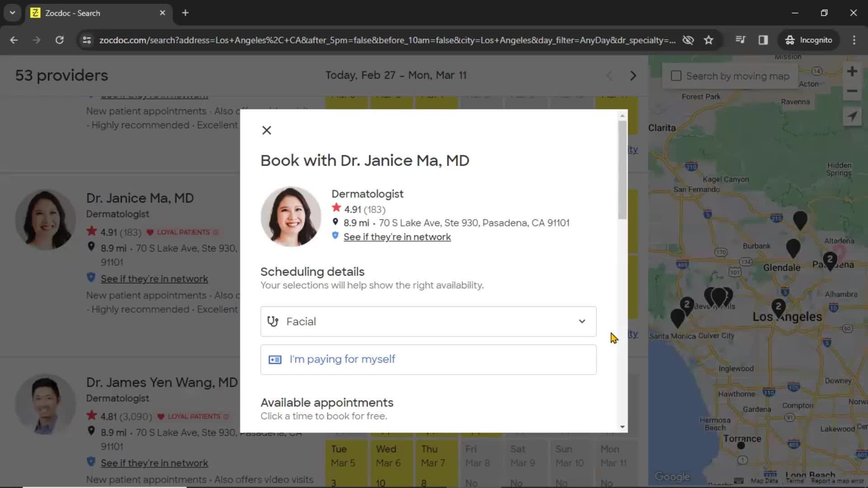Click the Report a map error link
Screen dimensions: 868x488
point(838,481)
